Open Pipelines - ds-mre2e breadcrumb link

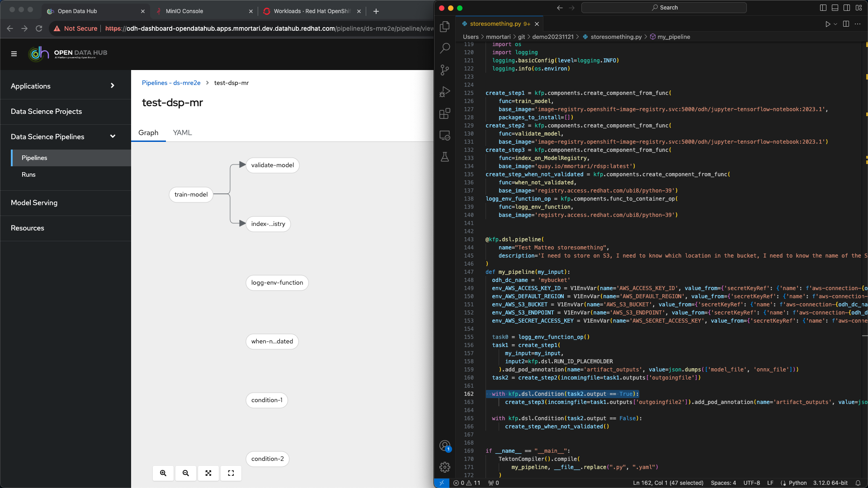click(171, 83)
